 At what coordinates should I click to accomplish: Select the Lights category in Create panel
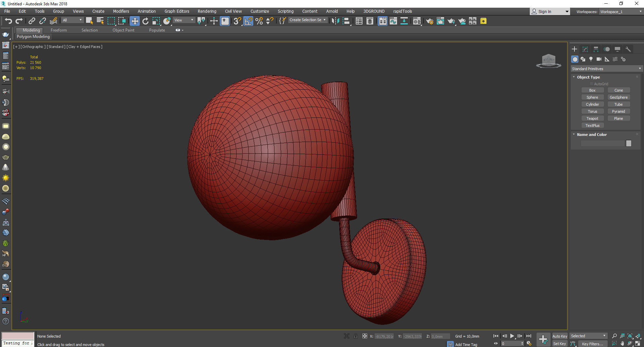click(x=591, y=59)
